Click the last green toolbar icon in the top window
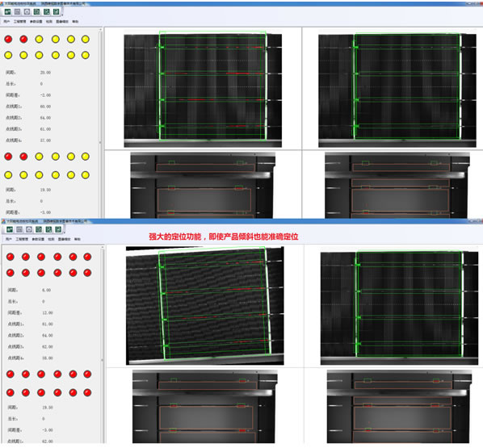483x448 pixels. coord(56,12)
